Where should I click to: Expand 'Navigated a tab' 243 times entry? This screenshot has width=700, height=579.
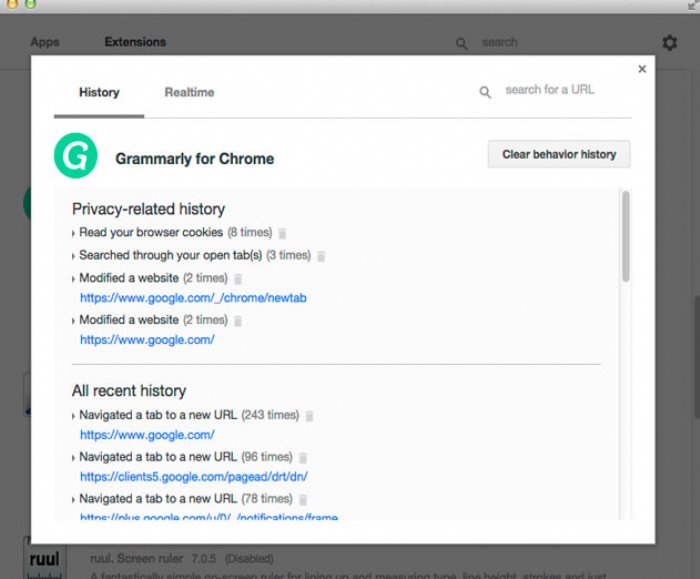(x=74, y=415)
